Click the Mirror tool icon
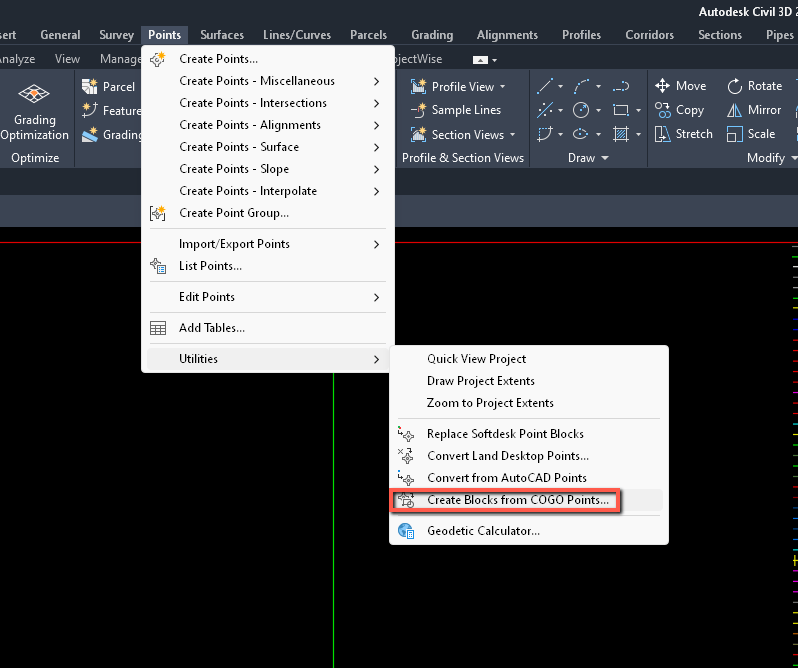Image resolution: width=798 pixels, height=668 pixels. click(734, 110)
